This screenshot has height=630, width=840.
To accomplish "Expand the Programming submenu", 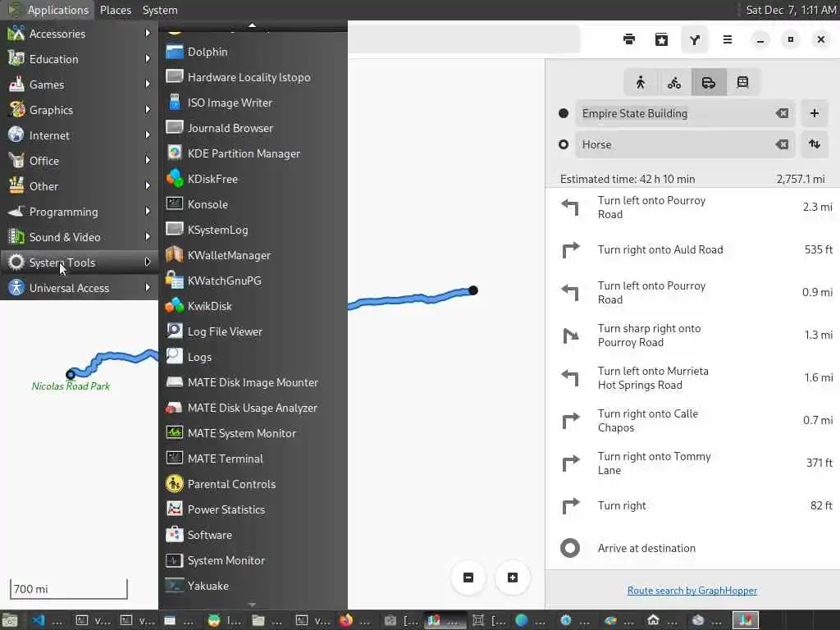I will (x=80, y=212).
